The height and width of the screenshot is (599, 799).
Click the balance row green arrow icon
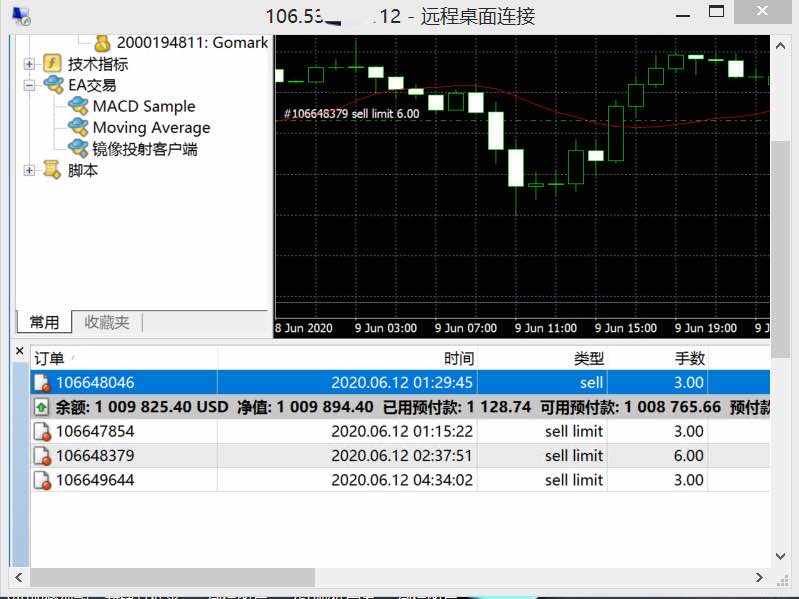[41, 406]
